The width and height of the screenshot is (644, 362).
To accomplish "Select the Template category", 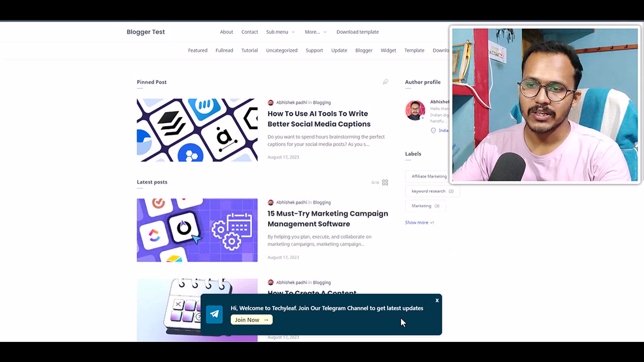I will click(414, 50).
